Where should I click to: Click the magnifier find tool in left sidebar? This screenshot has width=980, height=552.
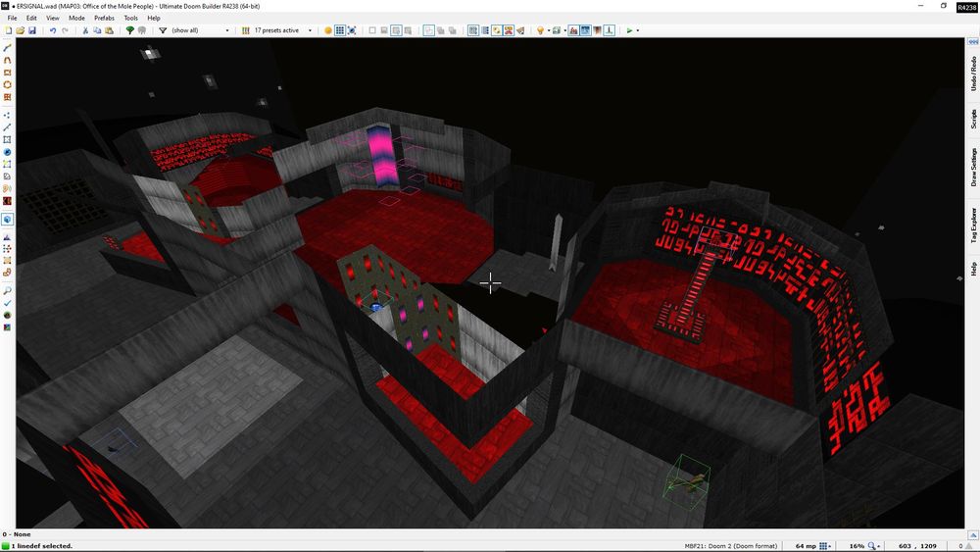(7, 290)
